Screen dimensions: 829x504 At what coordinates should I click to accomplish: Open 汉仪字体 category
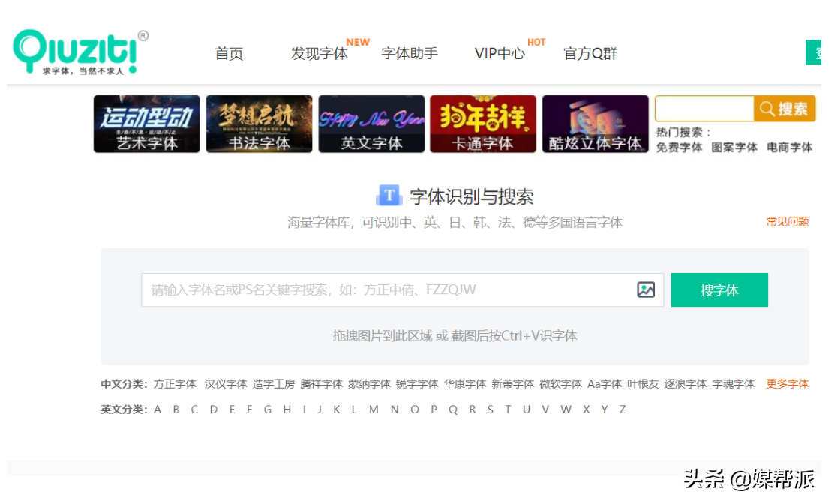coord(226,384)
